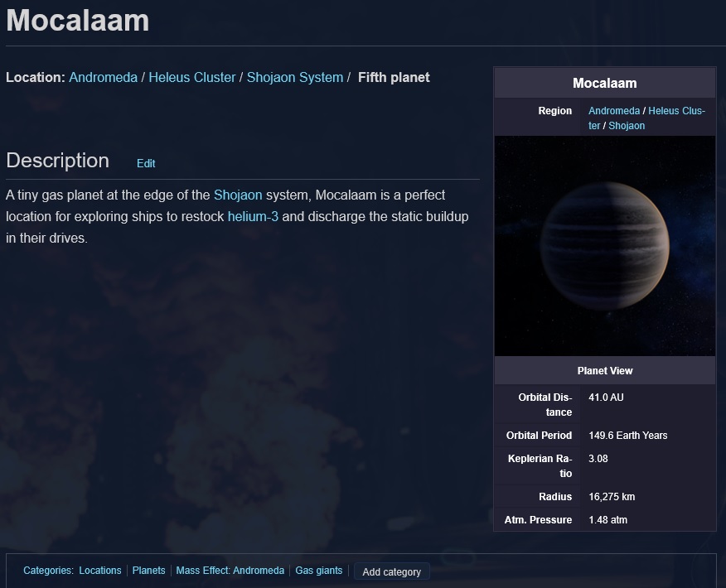Follow the Shojaon link in the description text
The image size is (726, 588).
click(x=238, y=195)
